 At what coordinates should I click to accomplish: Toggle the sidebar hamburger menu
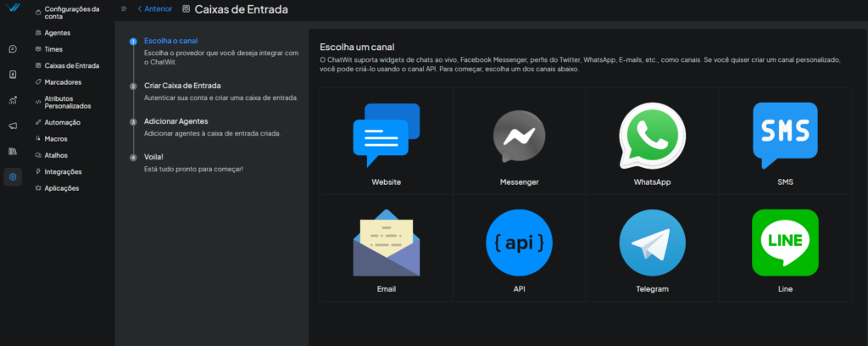click(124, 9)
